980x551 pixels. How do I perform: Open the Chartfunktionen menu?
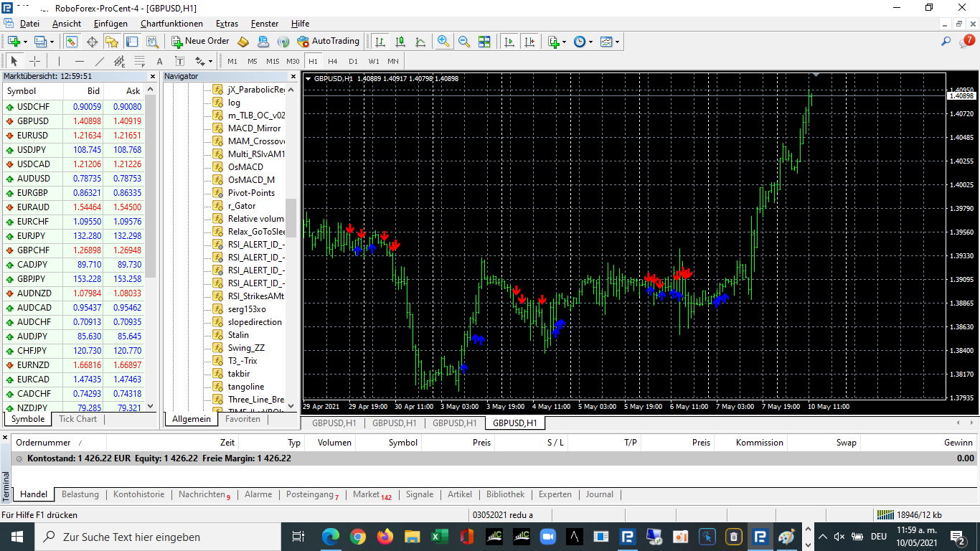coord(171,24)
